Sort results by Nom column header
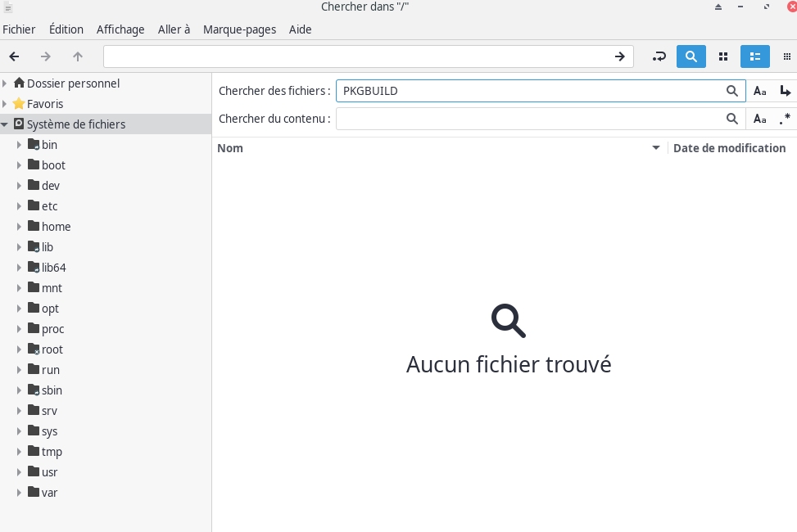The height and width of the screenshot is (532, 797). (230, 148)
